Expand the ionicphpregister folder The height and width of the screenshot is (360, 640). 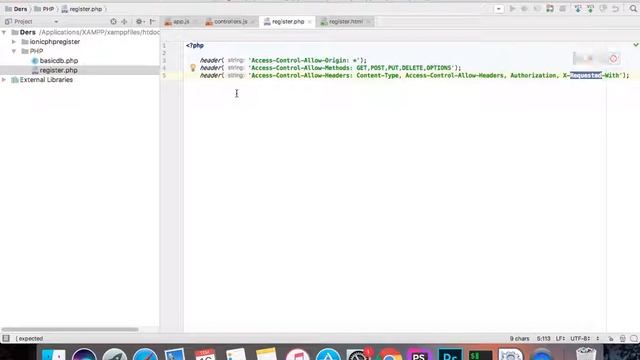14,42
